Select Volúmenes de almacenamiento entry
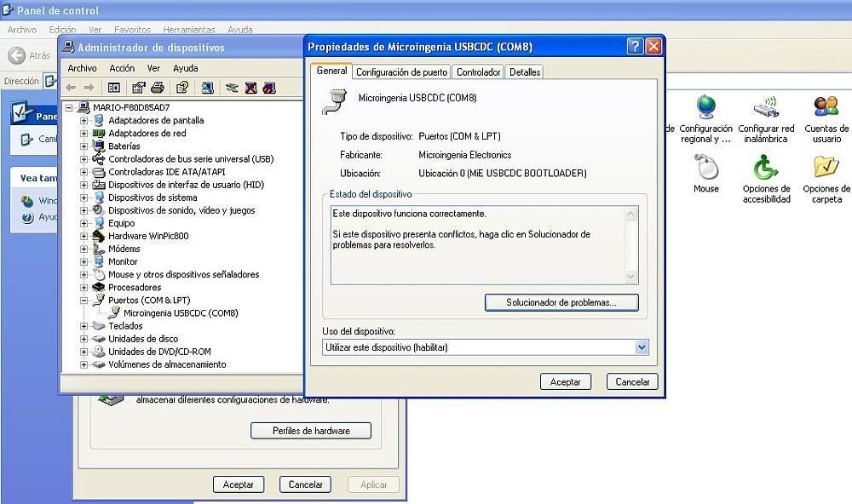Image resolution: width=852 pixels, height=504 pixels. tap(167, 364)
